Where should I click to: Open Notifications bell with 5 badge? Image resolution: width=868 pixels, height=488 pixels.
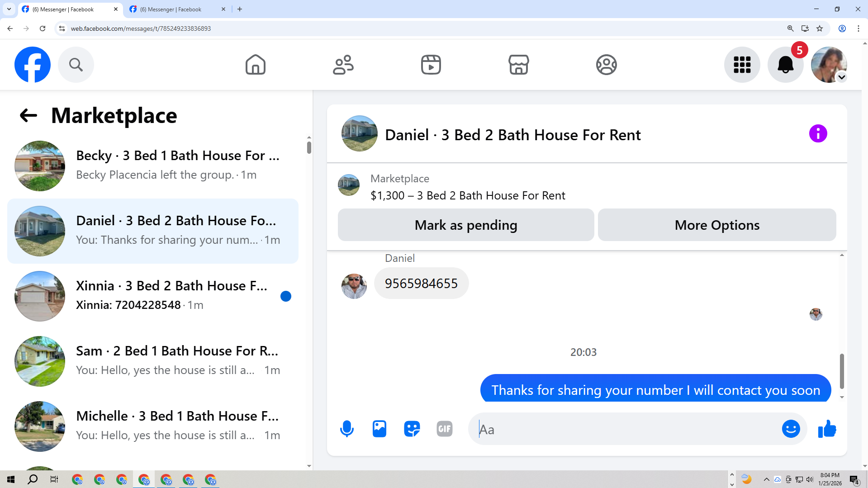(786, 65)
